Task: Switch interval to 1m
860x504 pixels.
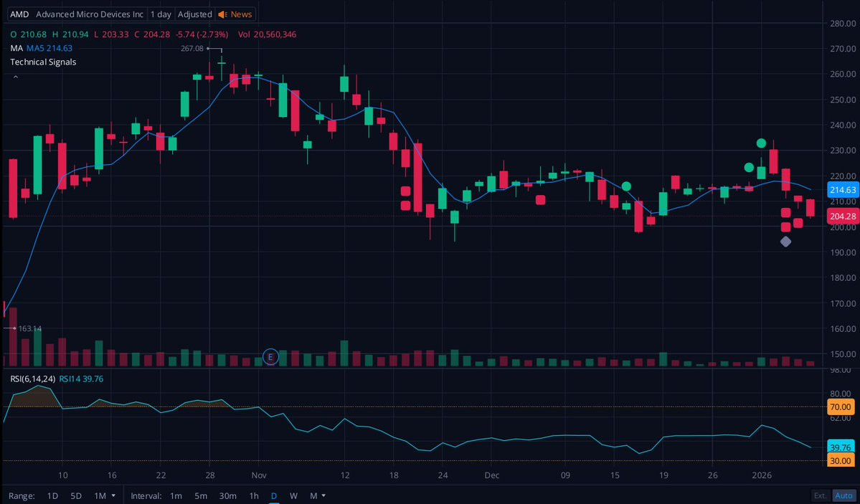Action: [176, 496]
